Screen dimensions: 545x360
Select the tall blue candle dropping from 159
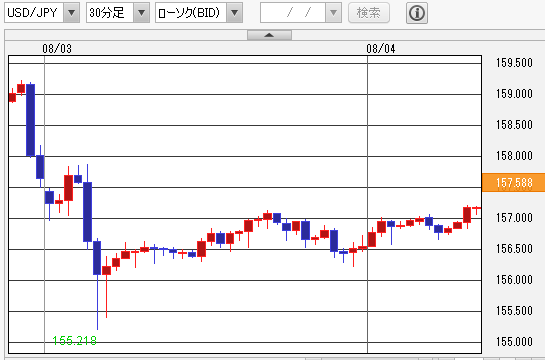click(31, 120)
